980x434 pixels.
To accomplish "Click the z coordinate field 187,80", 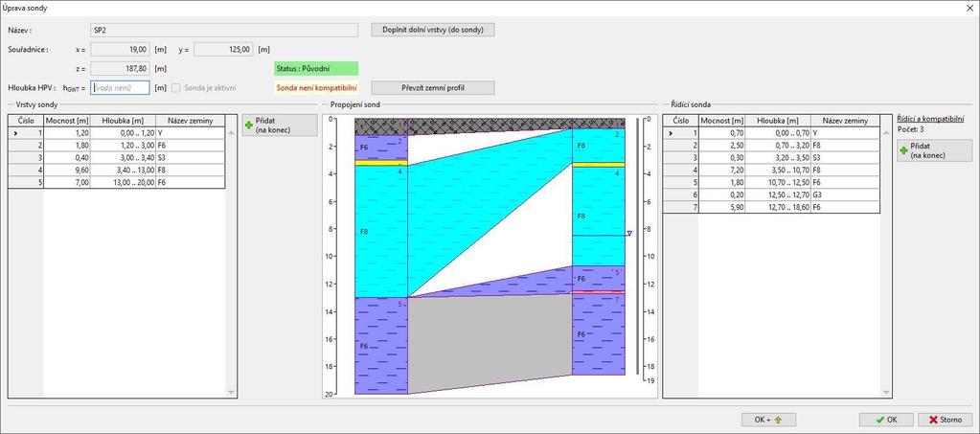I will pyautogui.click(x=121, y=69).
